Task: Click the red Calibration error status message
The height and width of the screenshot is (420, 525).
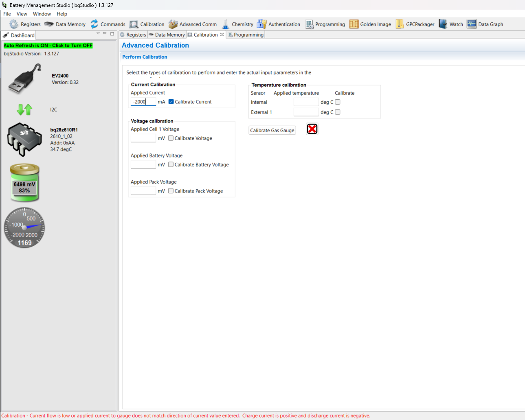Action: tap(186, 416)
